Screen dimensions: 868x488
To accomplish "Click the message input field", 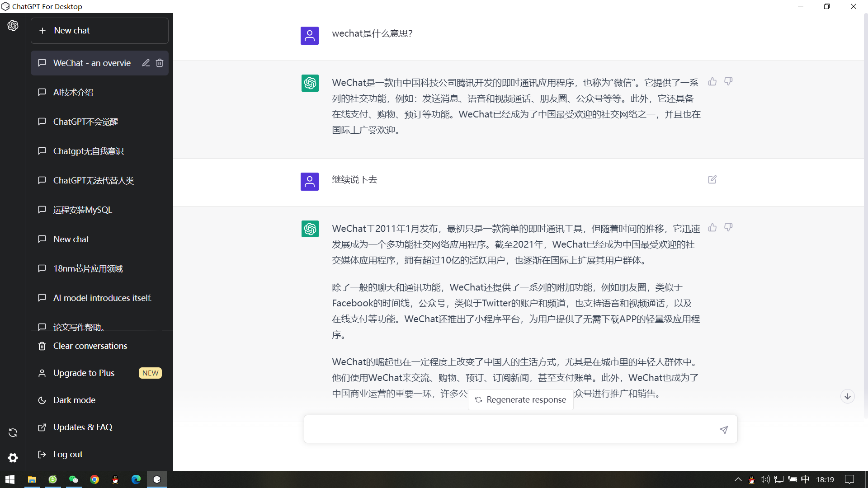I will pyautogui.click(x=497, y=429).
